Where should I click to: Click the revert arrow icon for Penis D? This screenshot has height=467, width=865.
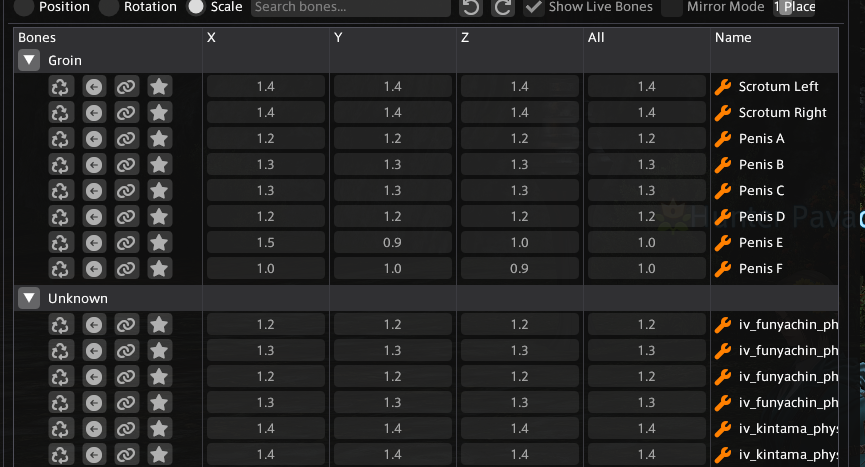pos(94,216)
